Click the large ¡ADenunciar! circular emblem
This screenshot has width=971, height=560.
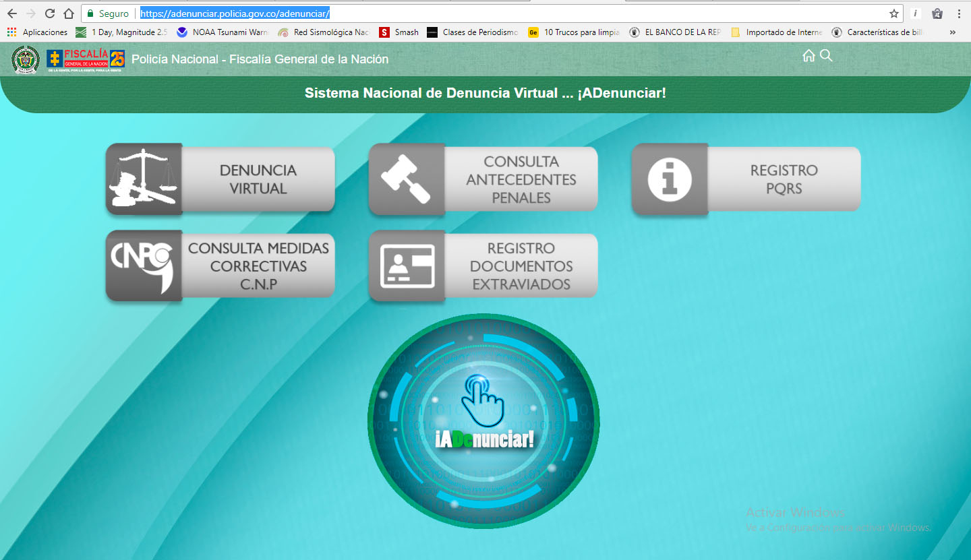pyautogui.click(x=483, y=421)
